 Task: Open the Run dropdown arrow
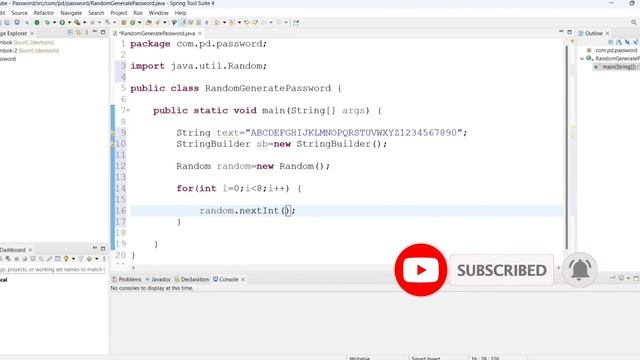point(69,22)
